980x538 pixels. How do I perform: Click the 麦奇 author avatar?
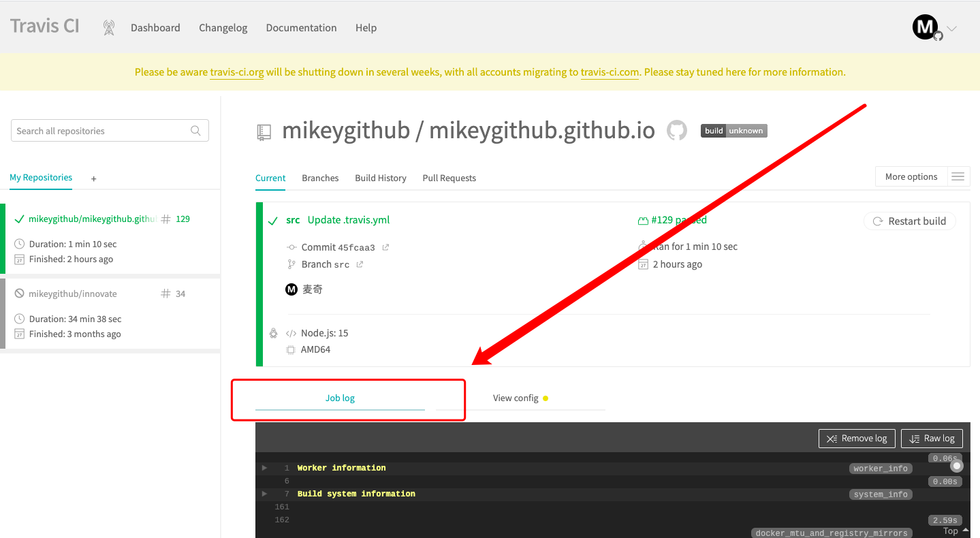(x=291, y=289)
